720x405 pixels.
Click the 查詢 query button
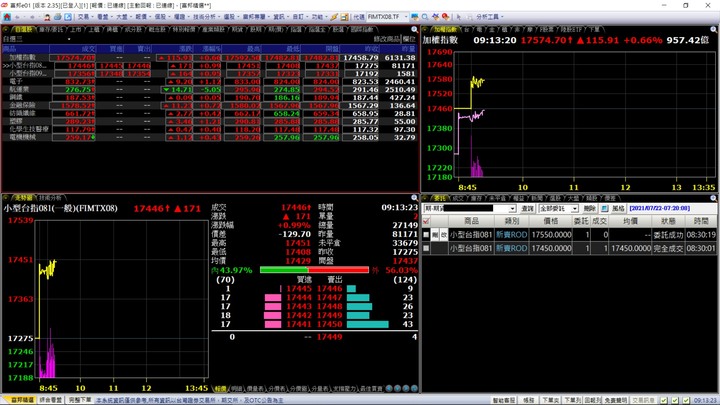(527, 208)
